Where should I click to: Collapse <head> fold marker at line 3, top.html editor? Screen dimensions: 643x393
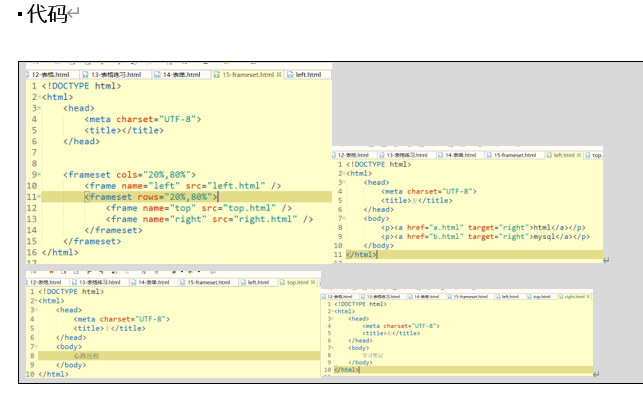coord(36,309)
